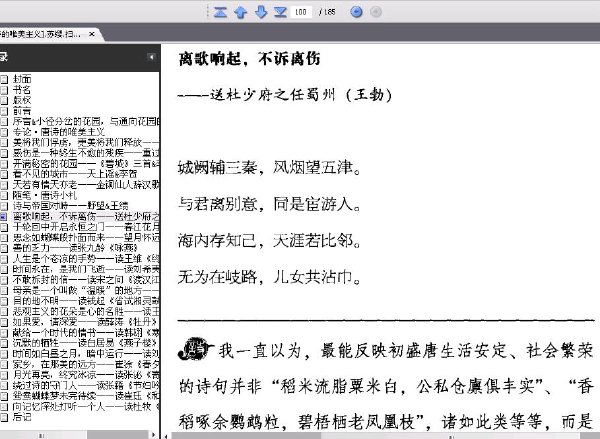Click page icon beside bookmark '版权'
Screen dimensions: 600x439
(x=4, y=100)
